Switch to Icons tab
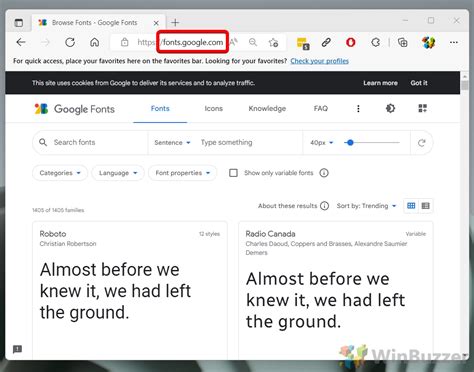The width and height of the screenshot is (474, 372). click(x=214, y=109)
